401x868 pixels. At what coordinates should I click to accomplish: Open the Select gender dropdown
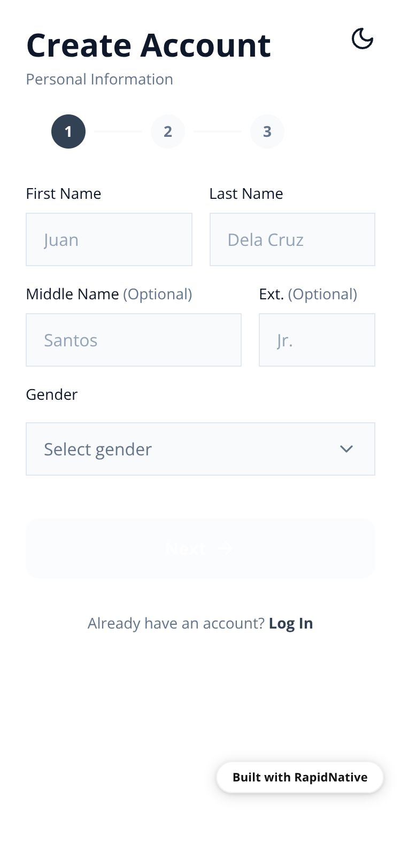coord(200,449)
